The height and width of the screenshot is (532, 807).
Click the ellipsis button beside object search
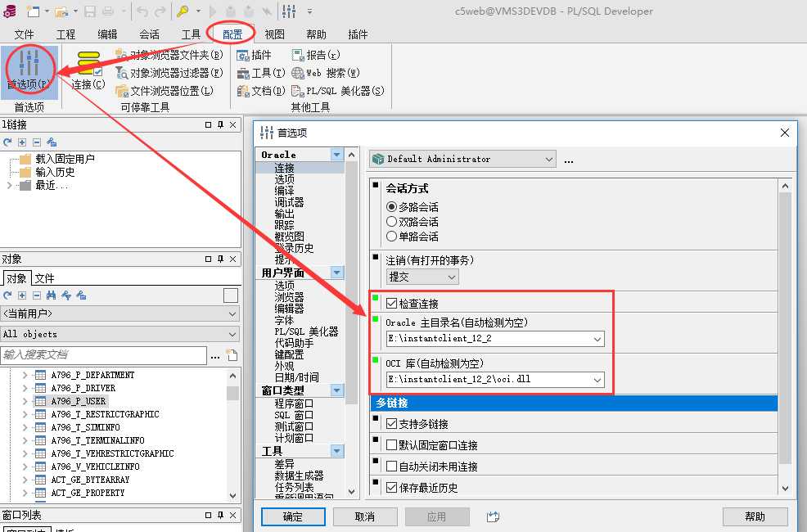[215, 355]
